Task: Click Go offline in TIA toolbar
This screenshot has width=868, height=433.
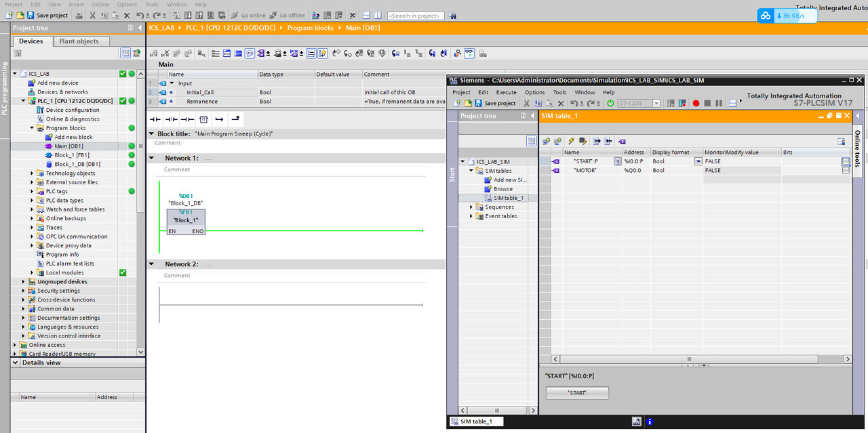Action: coord(288,15)
